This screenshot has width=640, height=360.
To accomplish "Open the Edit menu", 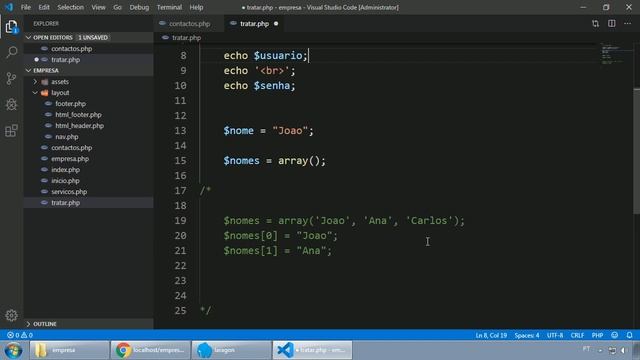I will coord(44,7).
